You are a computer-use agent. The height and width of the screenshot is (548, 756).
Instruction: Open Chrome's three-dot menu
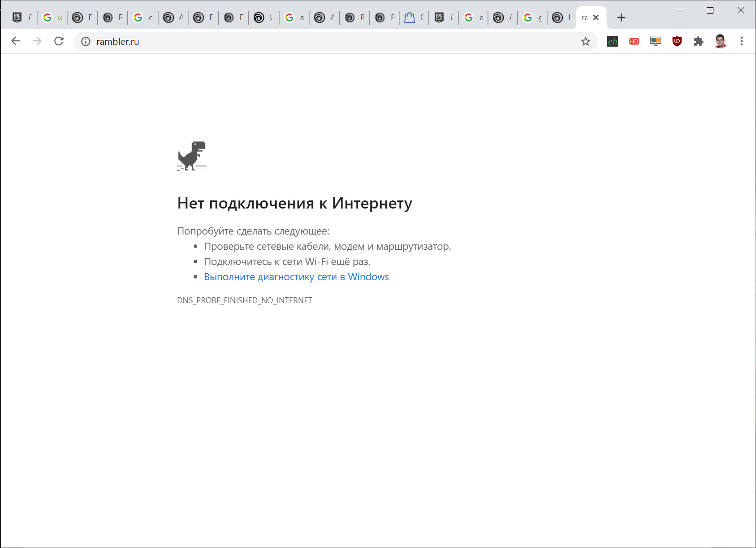point(742,41)
